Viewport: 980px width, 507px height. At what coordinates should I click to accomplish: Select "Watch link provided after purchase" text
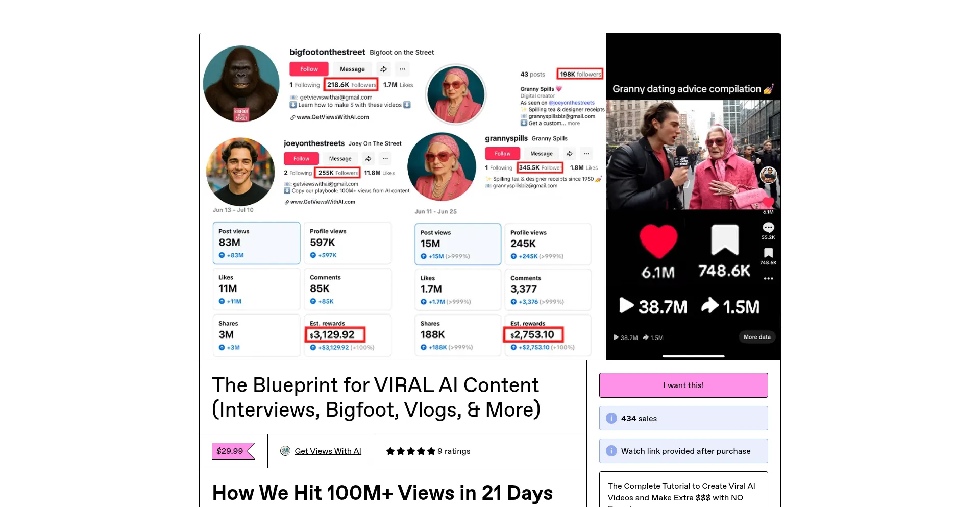pyautogui.click(x=685, y=451)
